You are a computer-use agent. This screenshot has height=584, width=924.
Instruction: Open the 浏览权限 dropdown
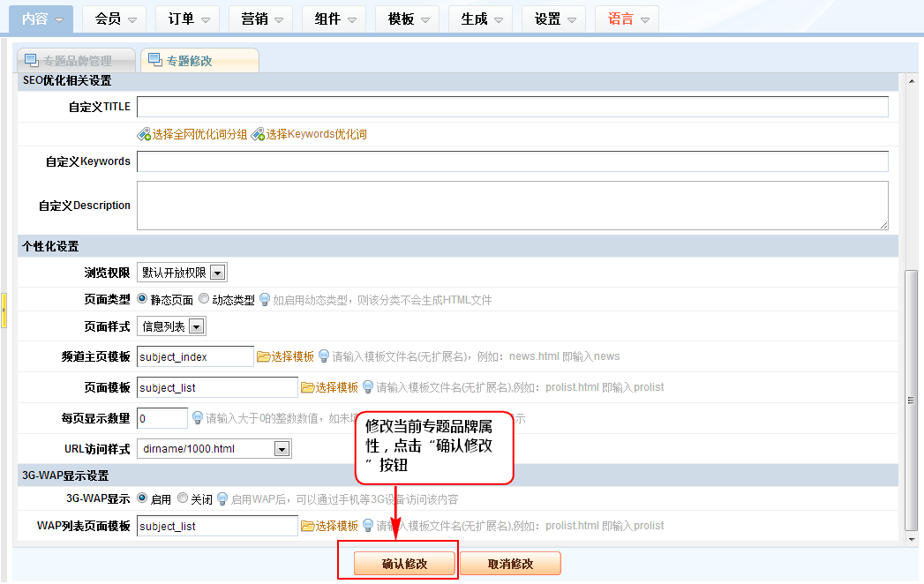coord(217,273)
